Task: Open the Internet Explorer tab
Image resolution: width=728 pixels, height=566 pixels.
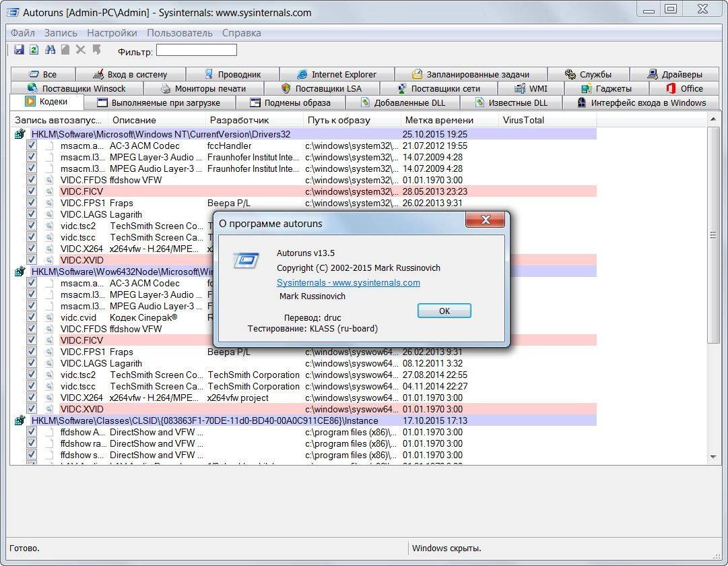Action: (x=337, y=74)
